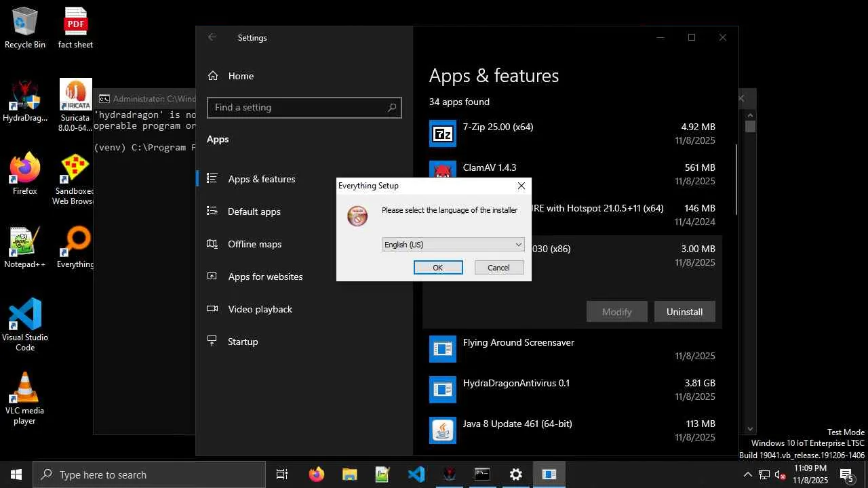The height and width of the screenshot is (488, 868).
Task: Uninstall the selected app
Action: coord(684,312)
